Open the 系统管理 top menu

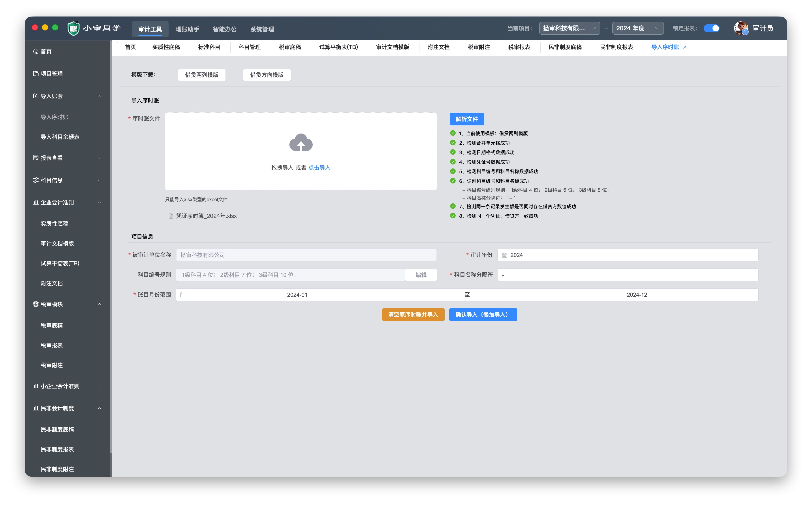point(262,29)
